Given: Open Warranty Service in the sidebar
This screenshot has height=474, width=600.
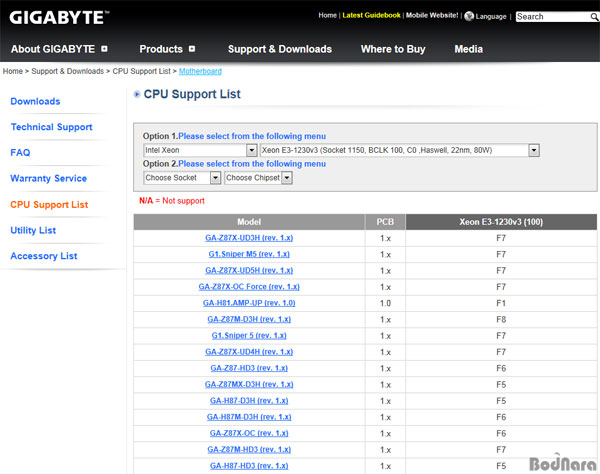Looking at the screenshot, I should pos(49,178).
